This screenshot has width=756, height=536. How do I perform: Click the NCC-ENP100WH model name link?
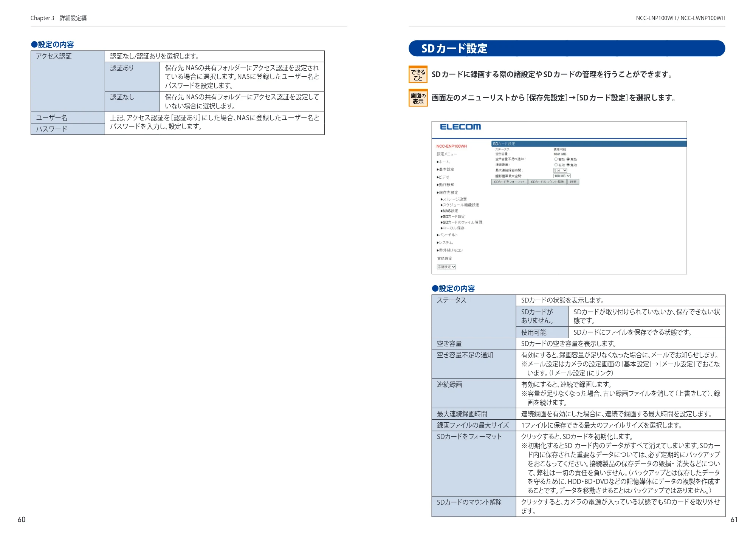(x=451, y=146)
